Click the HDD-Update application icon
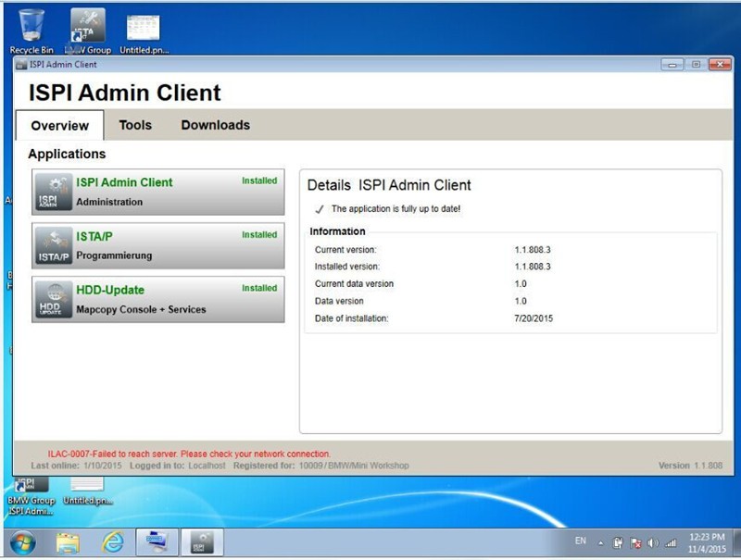Image resolution: width=741 pixels, height=560 pixels. (x=54, y=300)
